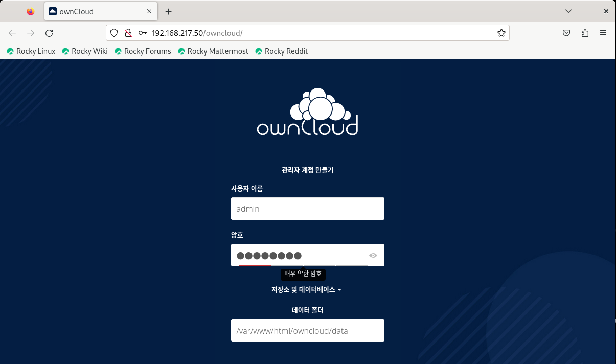This screenshot has height=364, width=616.
Task: Open Rocky Linux bookmark
Action: [31, 51]
